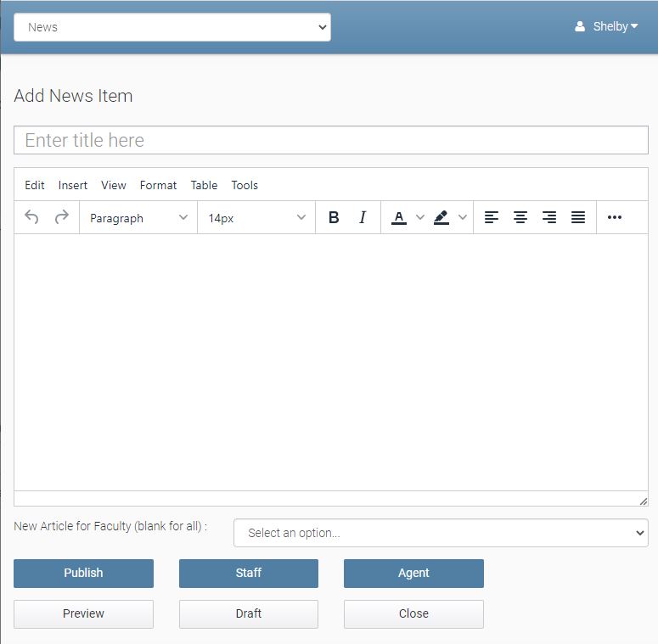Justify the text
This screenshot has height=644, width=658.
(x=578, y=218)
